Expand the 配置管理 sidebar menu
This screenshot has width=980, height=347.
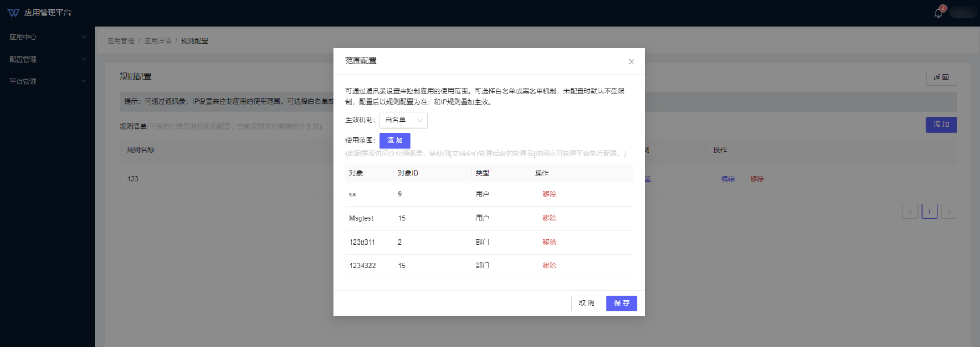(47, 59)
